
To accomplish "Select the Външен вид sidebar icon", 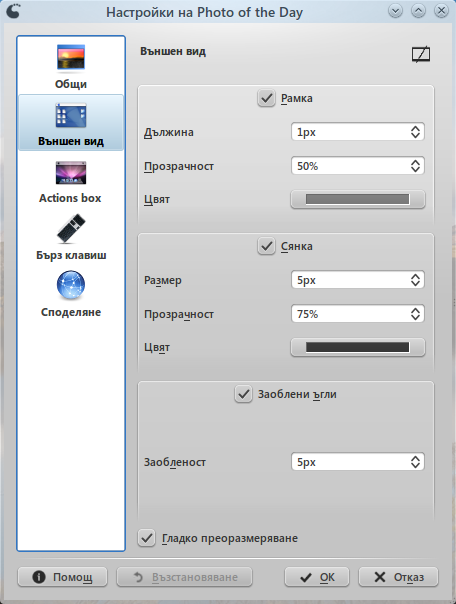I will pos(71,115).
